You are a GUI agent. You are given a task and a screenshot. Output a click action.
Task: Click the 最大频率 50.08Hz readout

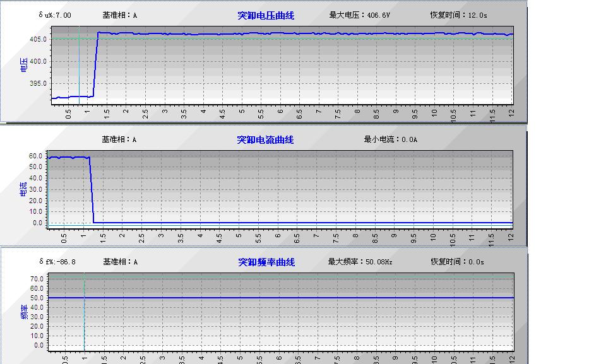[x=359, y=262]
